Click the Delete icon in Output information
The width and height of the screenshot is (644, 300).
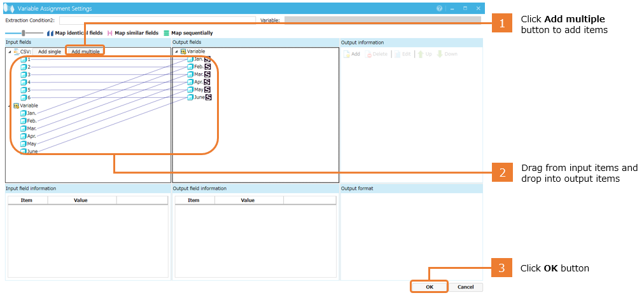tap(369, 54)
